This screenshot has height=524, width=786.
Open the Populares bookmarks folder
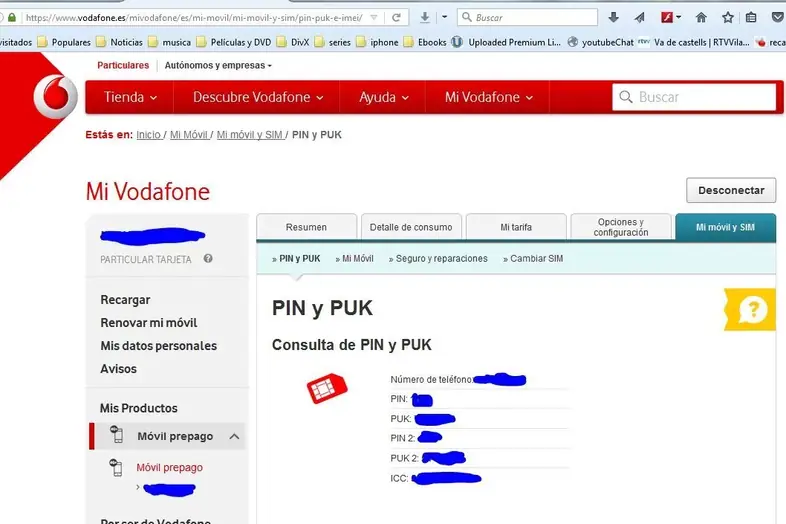[64, 42]
